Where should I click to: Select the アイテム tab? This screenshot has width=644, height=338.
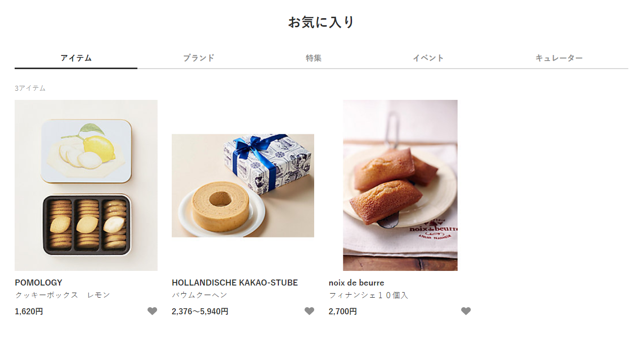[x=76, y=58]
